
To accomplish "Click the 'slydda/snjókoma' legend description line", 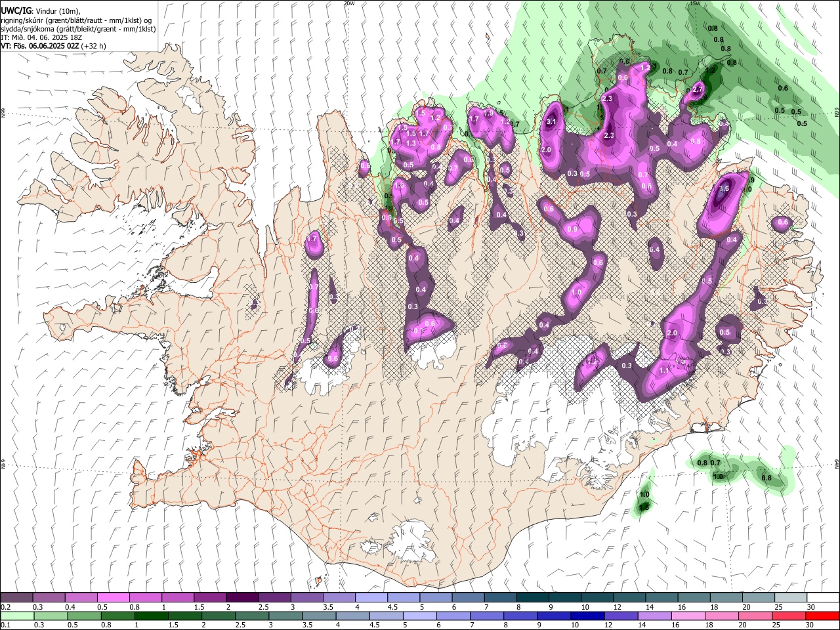I will tap(78, 29).
